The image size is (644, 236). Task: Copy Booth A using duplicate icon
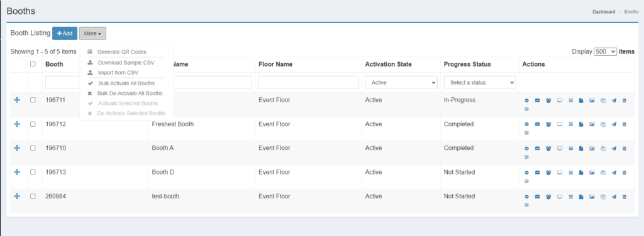(x=603, y=149)
